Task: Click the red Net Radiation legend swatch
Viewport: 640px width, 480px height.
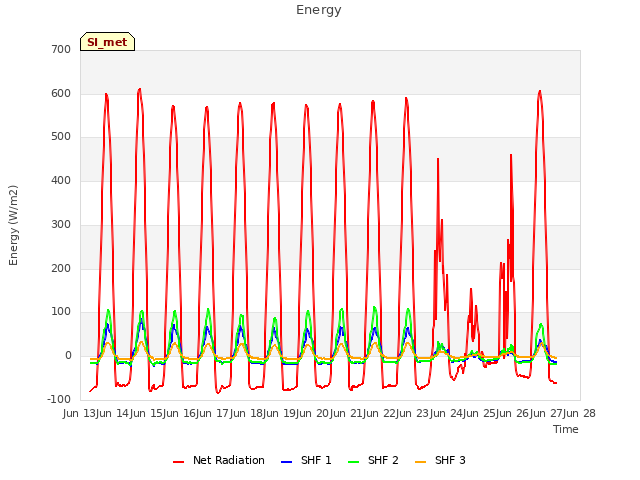Action: point(178,462)
